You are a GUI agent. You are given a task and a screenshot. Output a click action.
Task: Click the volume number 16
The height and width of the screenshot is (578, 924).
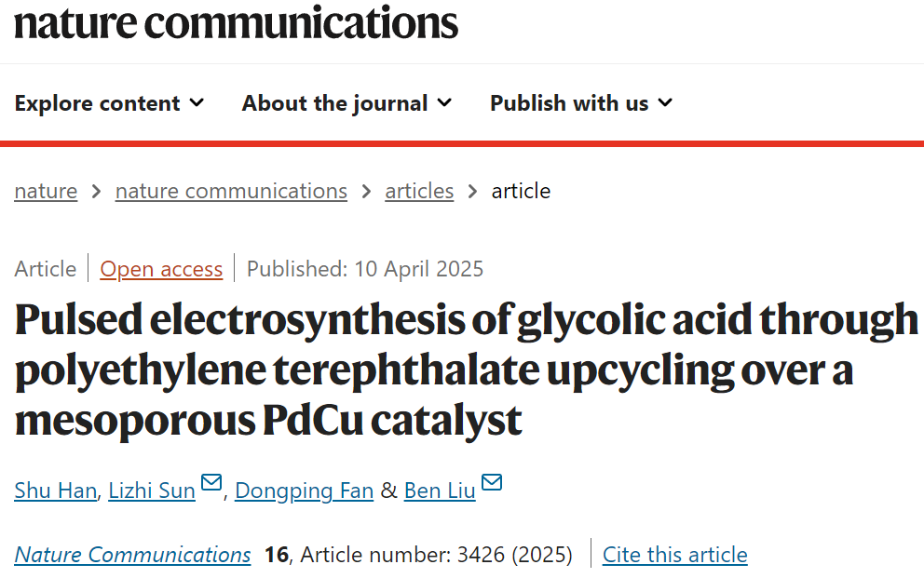pyautogui.click(x=276, y=555)
